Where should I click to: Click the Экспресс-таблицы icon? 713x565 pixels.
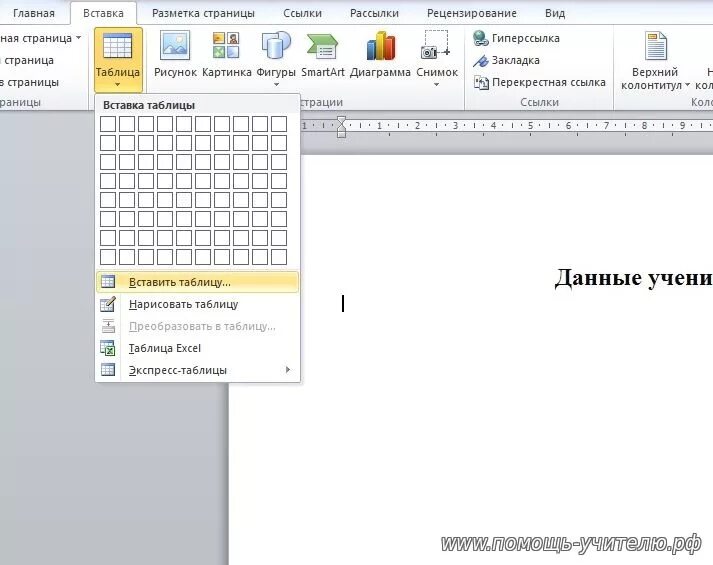(x=108, y=370)
